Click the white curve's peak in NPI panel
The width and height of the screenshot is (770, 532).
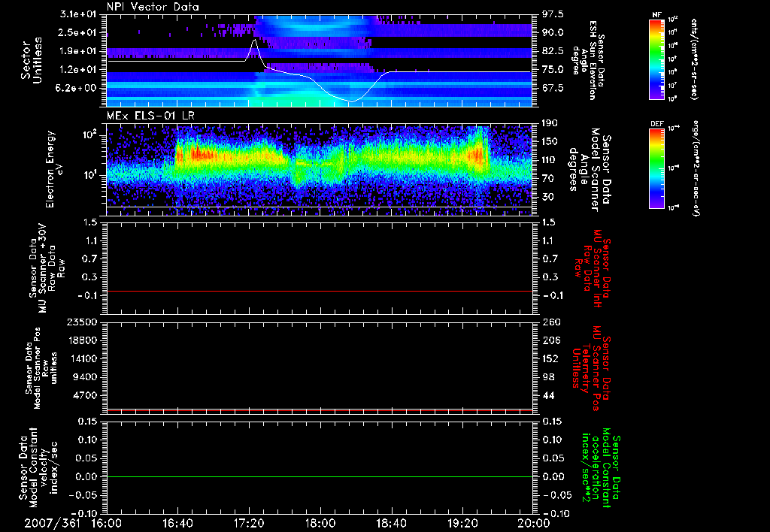[254, 41]
